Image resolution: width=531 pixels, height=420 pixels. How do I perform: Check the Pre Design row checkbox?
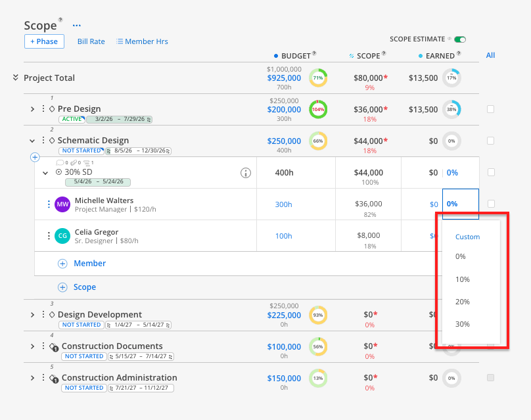[490, 109]
